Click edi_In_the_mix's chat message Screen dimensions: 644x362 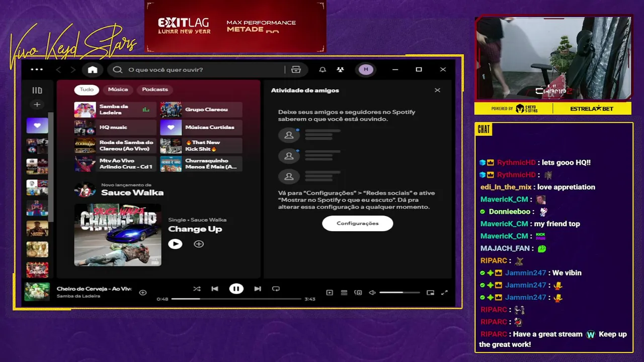[x=538, y=187]
